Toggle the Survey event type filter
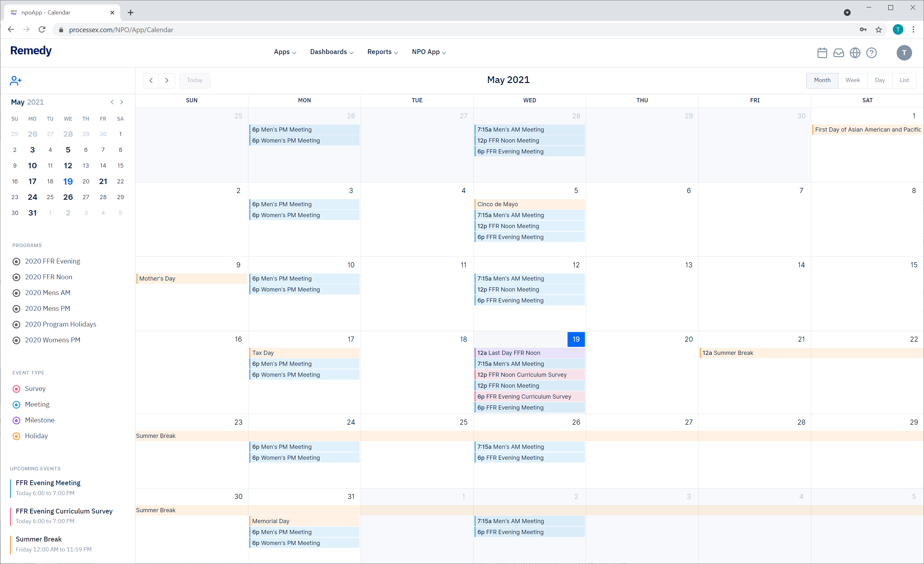 (x=16, y=389)
